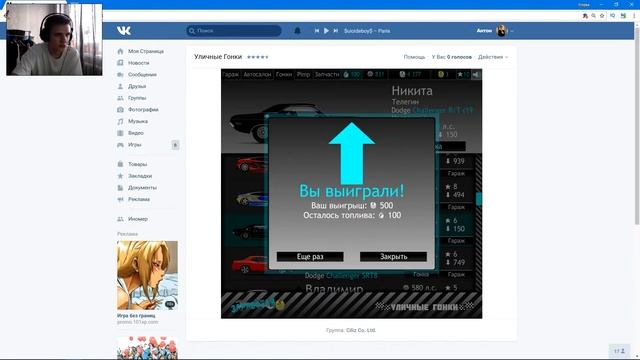Open Сообщения in the sidebar
The width and height of the screenshot is (640, 360).
pyautogui.click(x=142, y=75)
